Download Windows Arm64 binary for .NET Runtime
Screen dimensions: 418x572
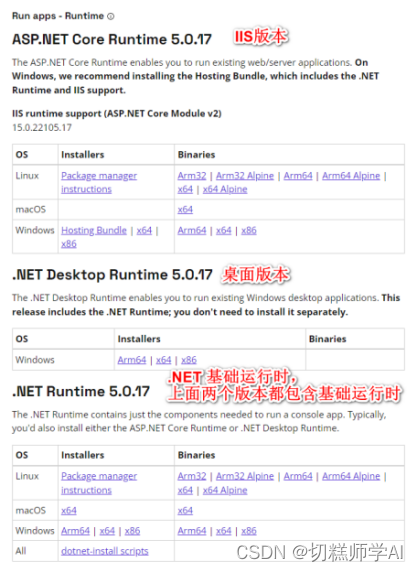(x=192, y=531)
